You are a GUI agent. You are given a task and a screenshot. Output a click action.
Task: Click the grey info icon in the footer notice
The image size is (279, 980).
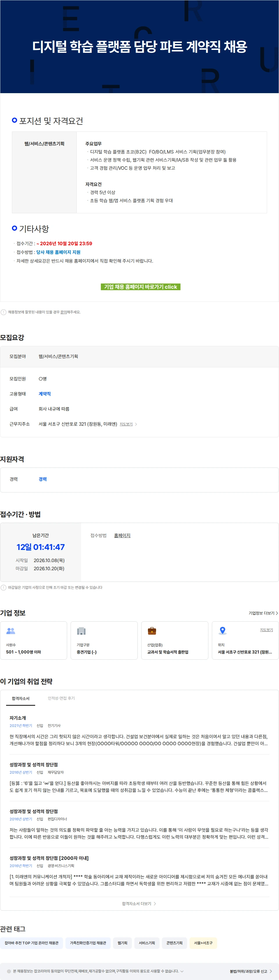pyautogui.click(x=9, y=971)
